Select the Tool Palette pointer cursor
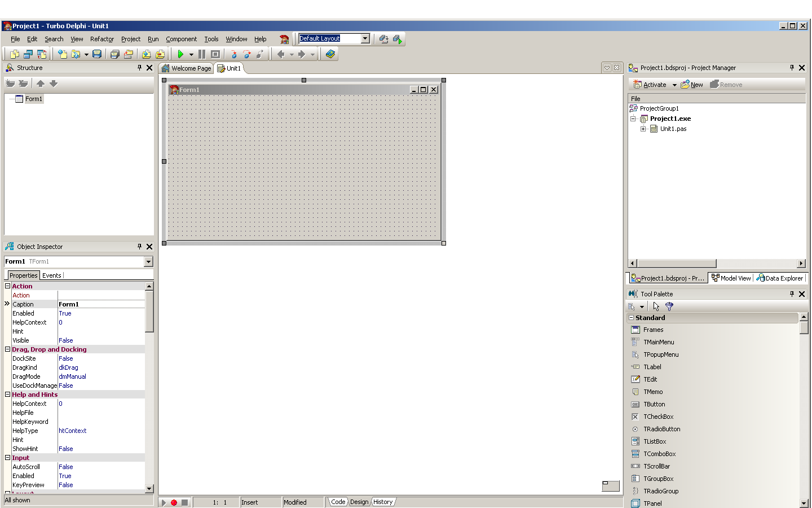Image resolution: width=812 pixels, height=508 pixels. pos(656,306)
